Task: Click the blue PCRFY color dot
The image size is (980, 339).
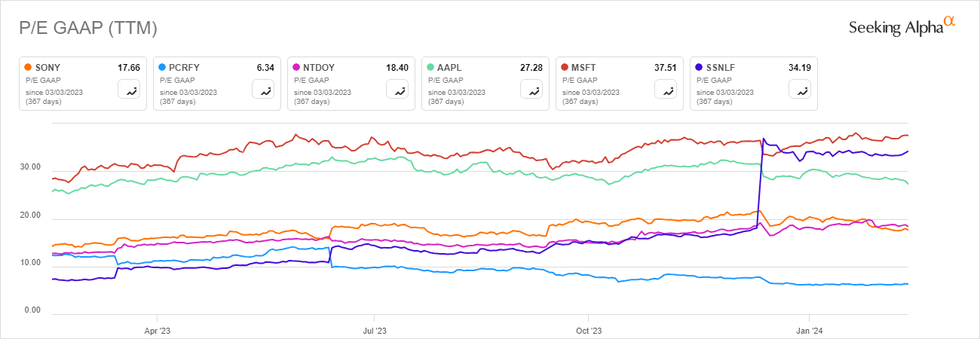Action: [162, 67]
